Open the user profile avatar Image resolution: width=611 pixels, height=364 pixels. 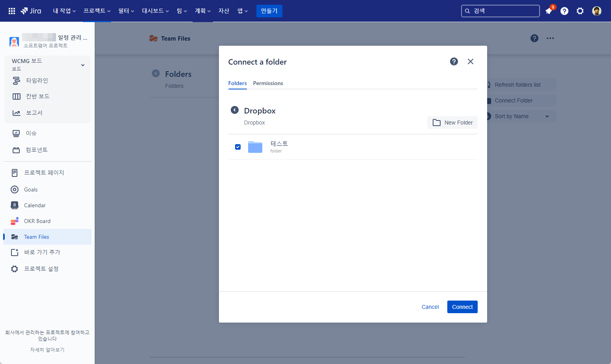click(597, 11)
